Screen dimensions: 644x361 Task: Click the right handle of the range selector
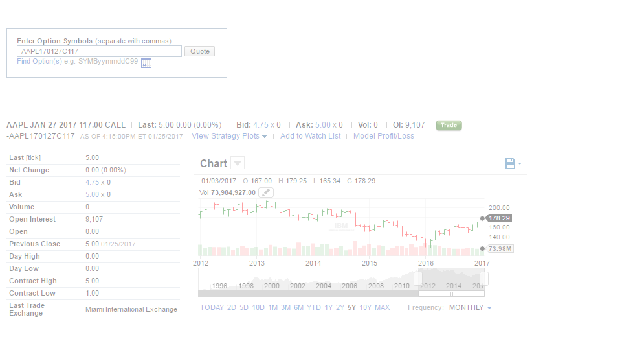point(483,279)
